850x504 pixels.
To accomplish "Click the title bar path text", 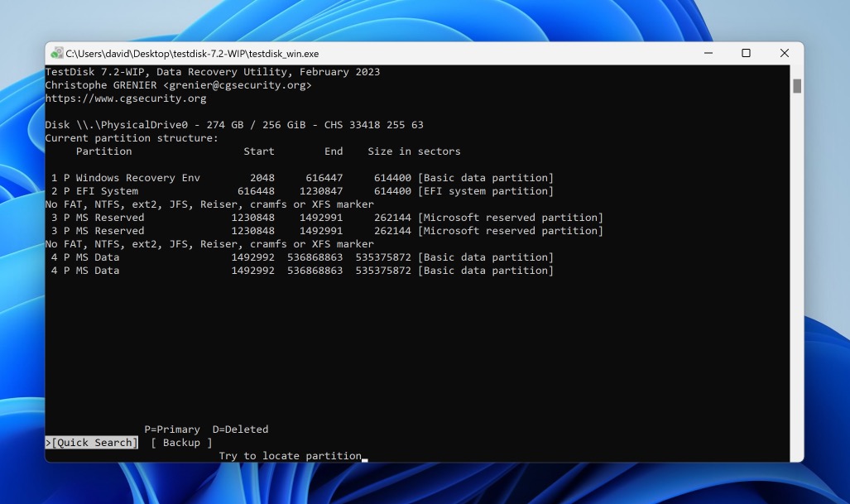I will tap(192, 54).
